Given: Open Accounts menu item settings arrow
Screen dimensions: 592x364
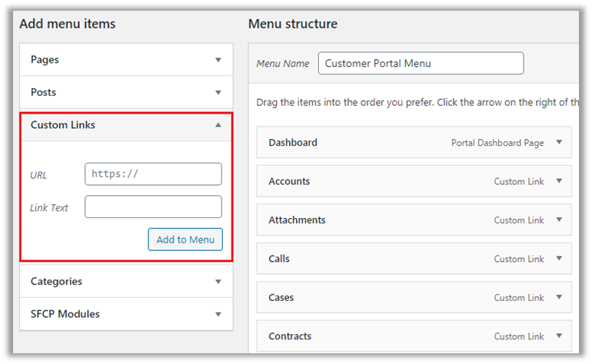Looking at the screenshot, I should point(559,181).
